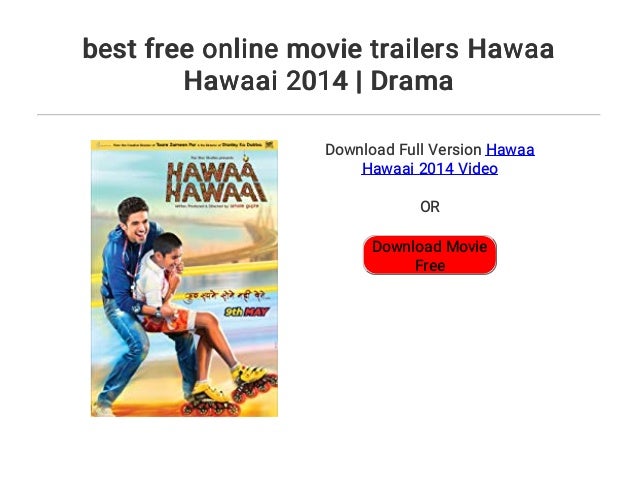
Task: Click the Hindi tagline text on the poster
Action: click(x=225, y=296)
